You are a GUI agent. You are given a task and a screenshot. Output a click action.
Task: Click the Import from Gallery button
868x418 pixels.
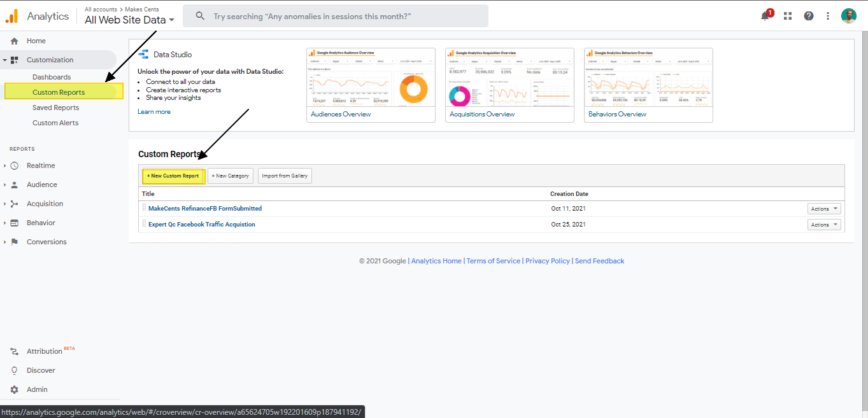click(x=285, y=176)
